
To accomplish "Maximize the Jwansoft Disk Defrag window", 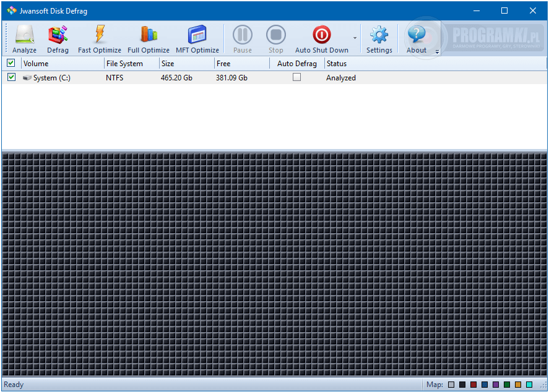I will click(x=504, y=11).
